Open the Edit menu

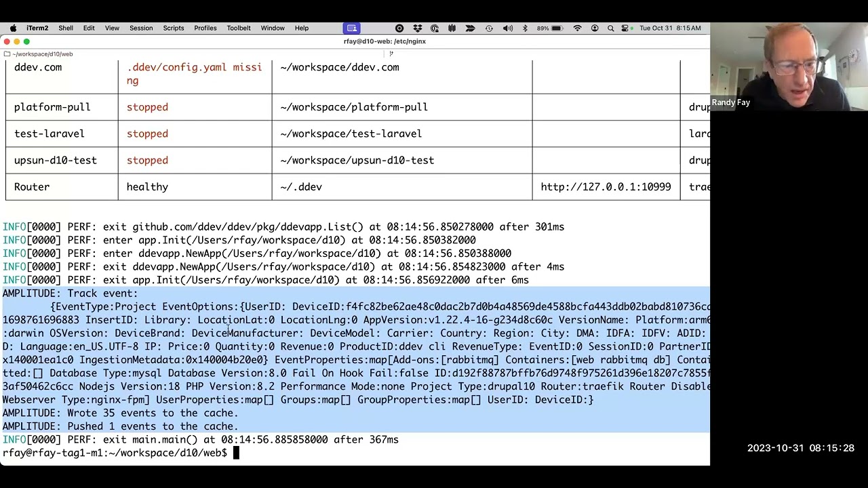pos(89,28)
